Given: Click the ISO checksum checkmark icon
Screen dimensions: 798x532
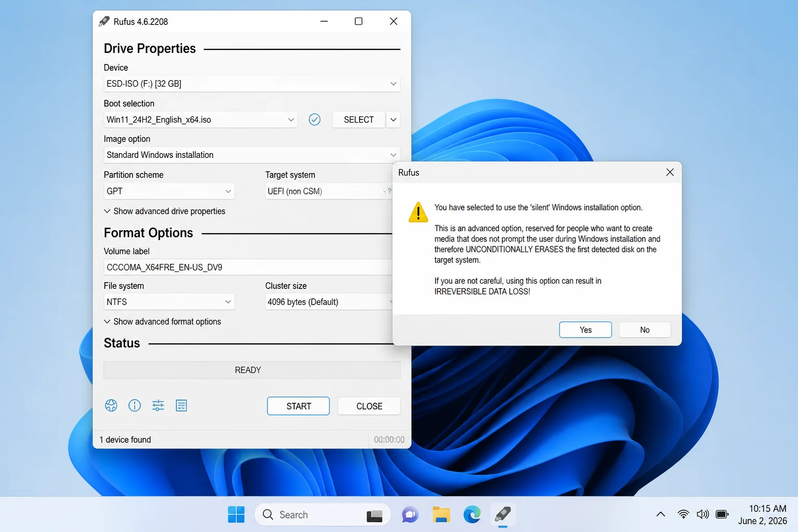Looking at the screenshot, I should click(315, 119).
